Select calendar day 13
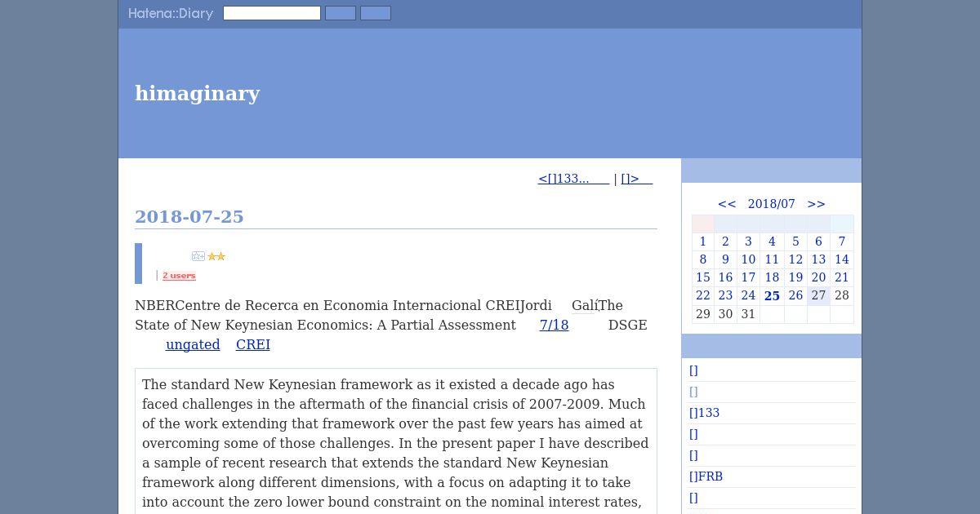980x514 pixels. (x=818, y=259)
